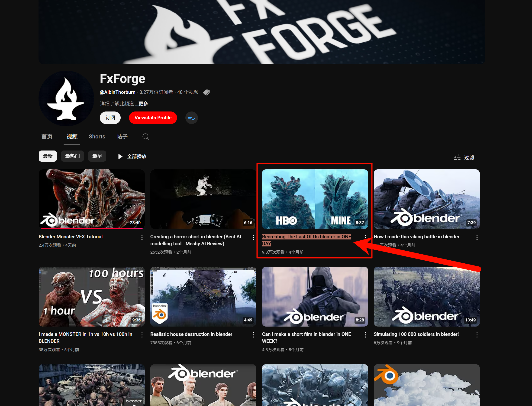
Task: Open the Viewstats Profile button
Action: click(153, 118)
